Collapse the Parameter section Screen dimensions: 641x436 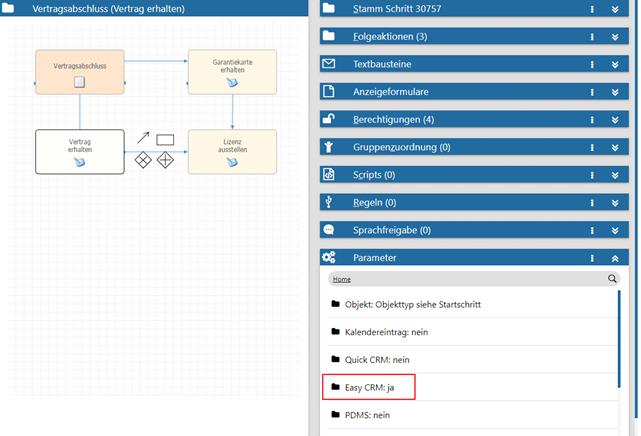click(616, 258)
